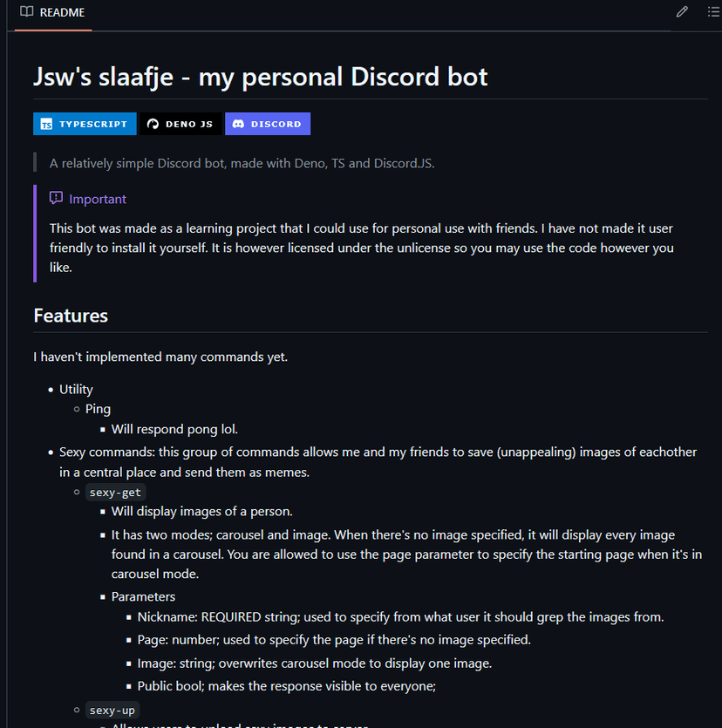Open the README tab
The height and width of the screenshot is (728, 722).
point(62,12)
